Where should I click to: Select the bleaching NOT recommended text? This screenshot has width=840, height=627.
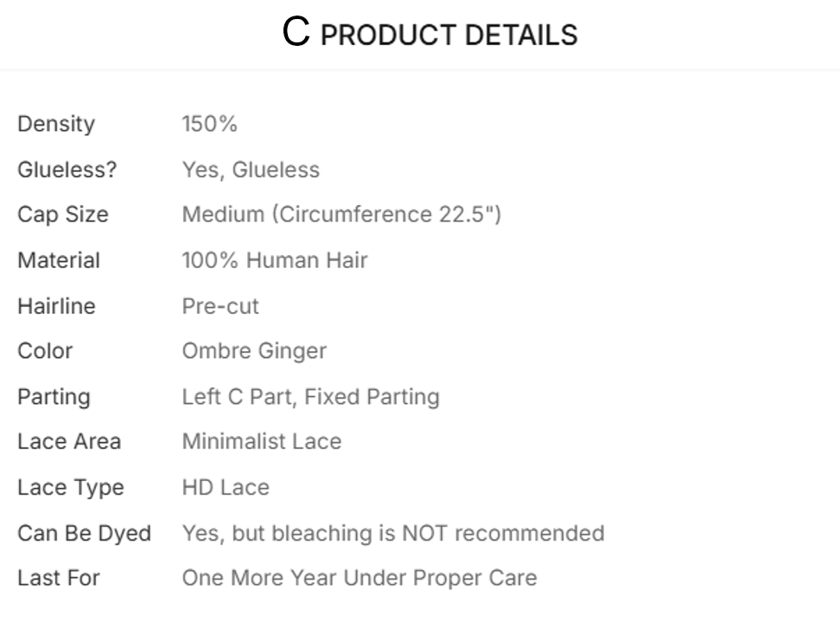[393, 533]
